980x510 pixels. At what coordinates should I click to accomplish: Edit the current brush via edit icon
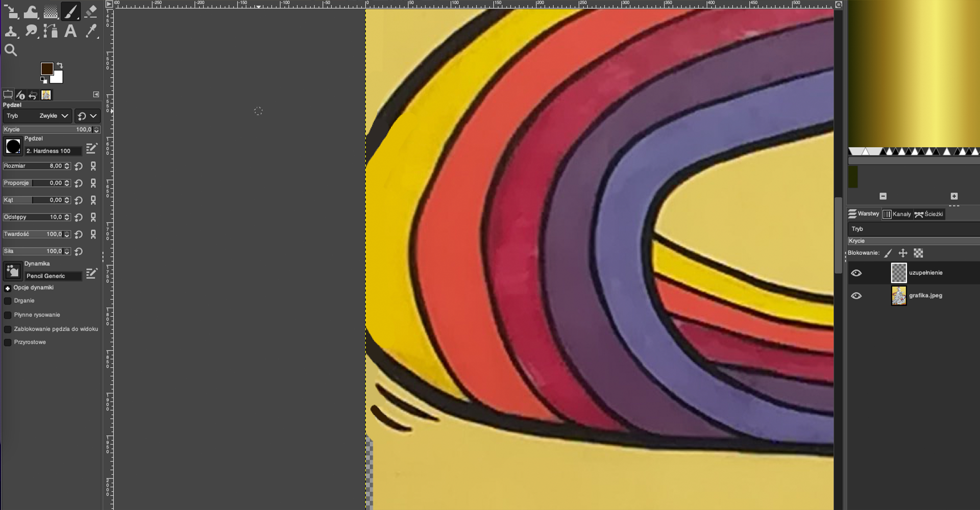(91, 148)
